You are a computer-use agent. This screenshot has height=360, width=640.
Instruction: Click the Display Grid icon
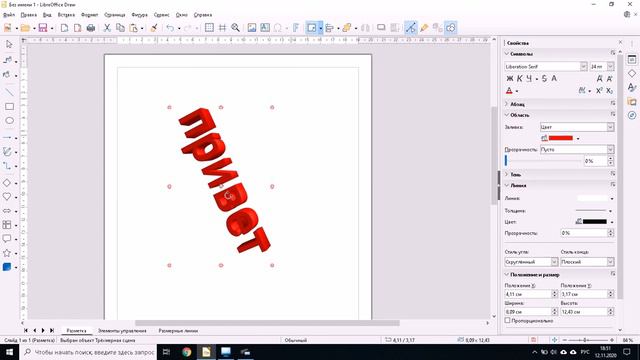pos(209,28)
